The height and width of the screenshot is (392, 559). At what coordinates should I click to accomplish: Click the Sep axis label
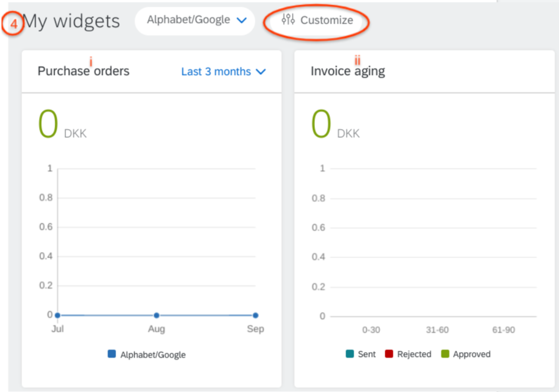(255, 329)
